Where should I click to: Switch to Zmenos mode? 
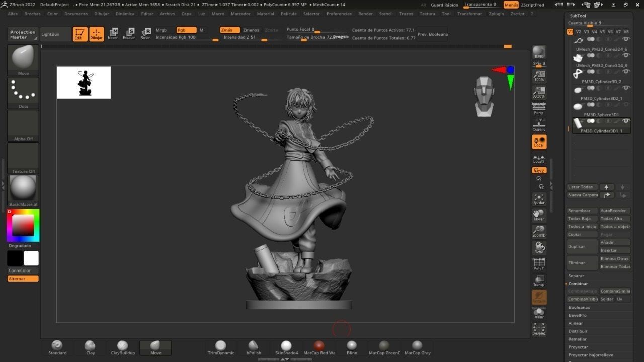251,30
